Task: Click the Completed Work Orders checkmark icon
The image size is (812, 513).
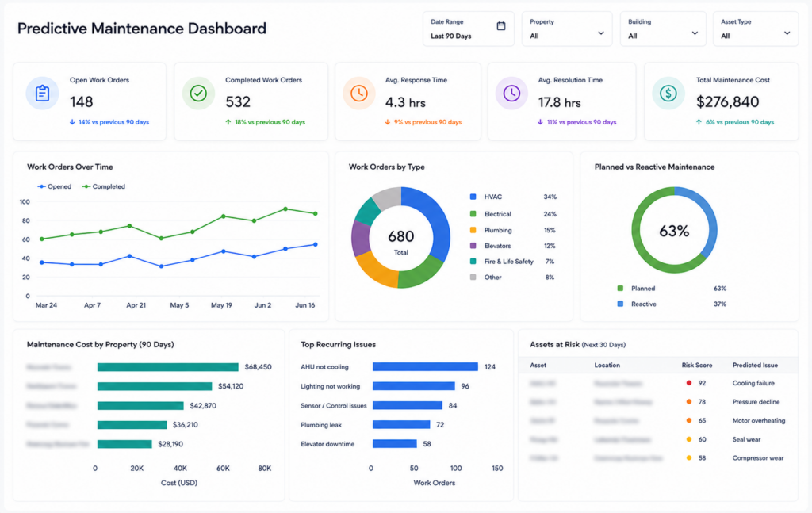Action: click(198, 94)
